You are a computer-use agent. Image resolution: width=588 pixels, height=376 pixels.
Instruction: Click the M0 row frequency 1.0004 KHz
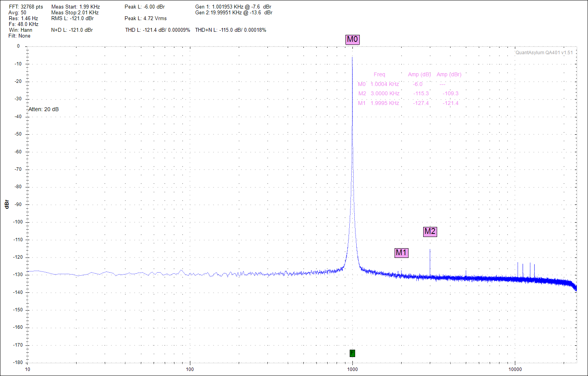coord(385,84)
